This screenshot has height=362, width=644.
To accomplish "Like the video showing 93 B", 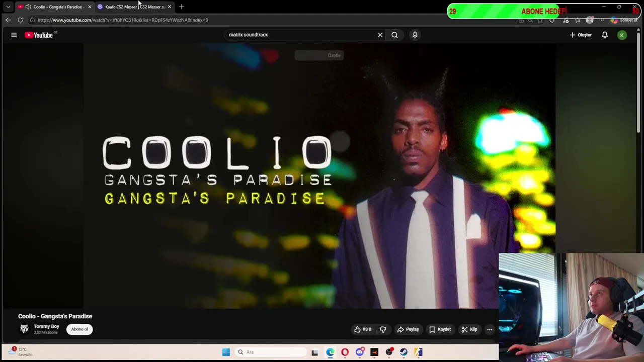I will tap(363, 329).
